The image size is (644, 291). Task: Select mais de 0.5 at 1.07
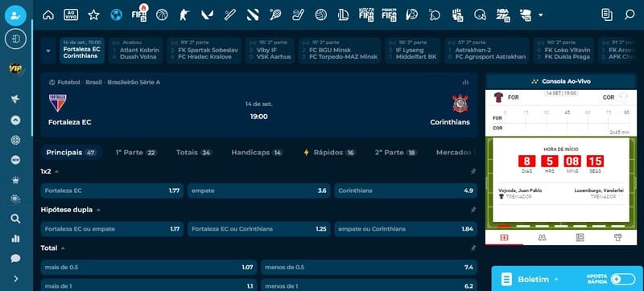point(149,267)
